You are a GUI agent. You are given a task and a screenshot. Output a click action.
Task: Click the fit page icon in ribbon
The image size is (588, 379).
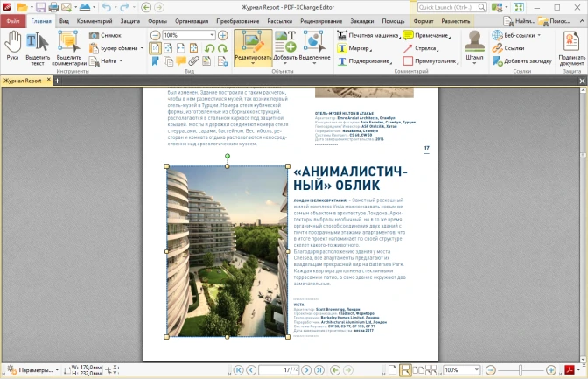(168, 48)
